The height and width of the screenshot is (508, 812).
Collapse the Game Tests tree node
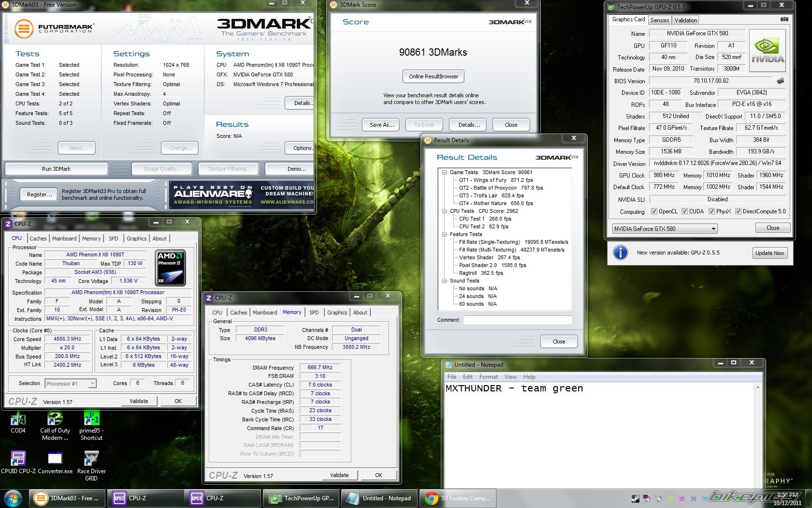pos(444,172)
